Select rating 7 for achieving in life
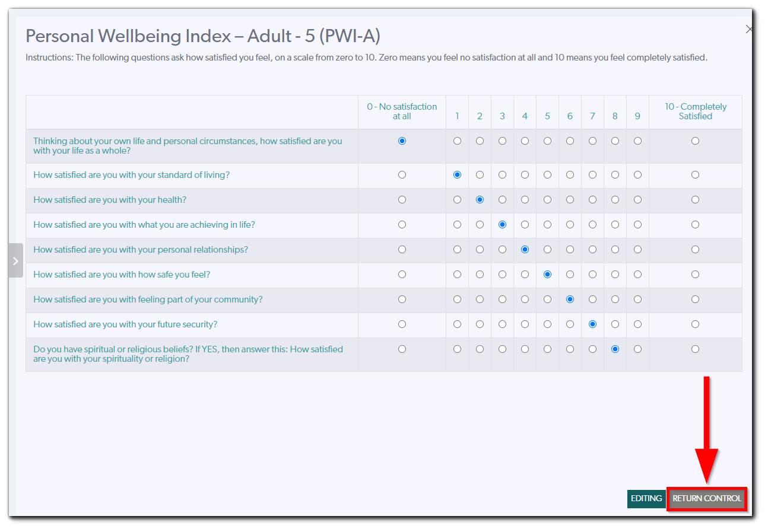 point(592,224)
